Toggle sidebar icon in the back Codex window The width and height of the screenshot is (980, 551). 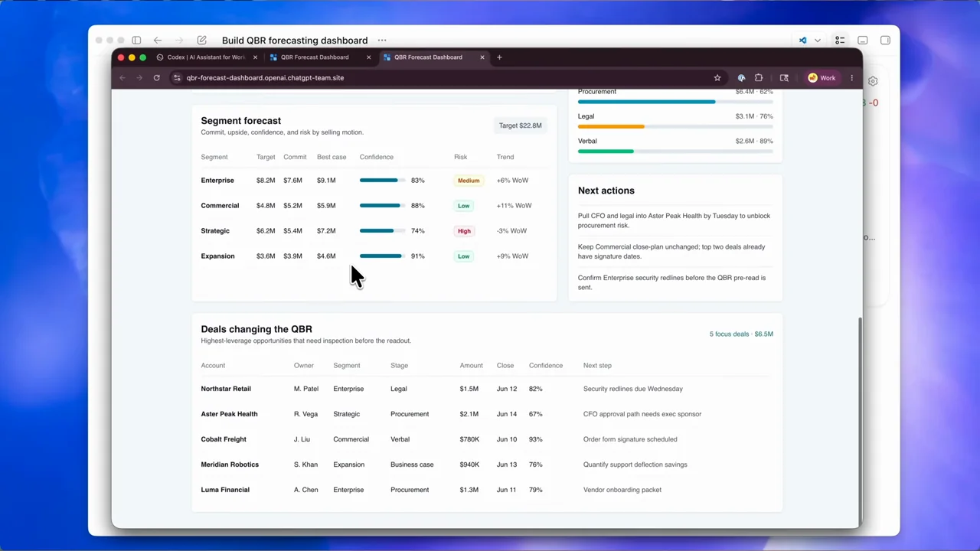point(136,41)
